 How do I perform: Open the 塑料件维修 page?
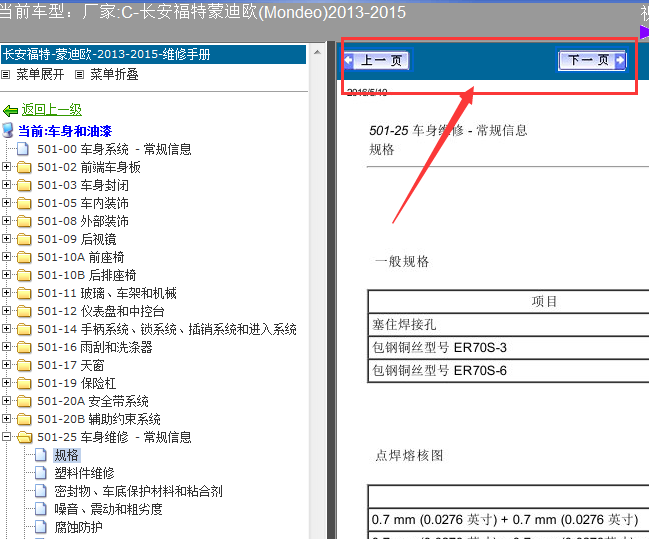(84, 473)
